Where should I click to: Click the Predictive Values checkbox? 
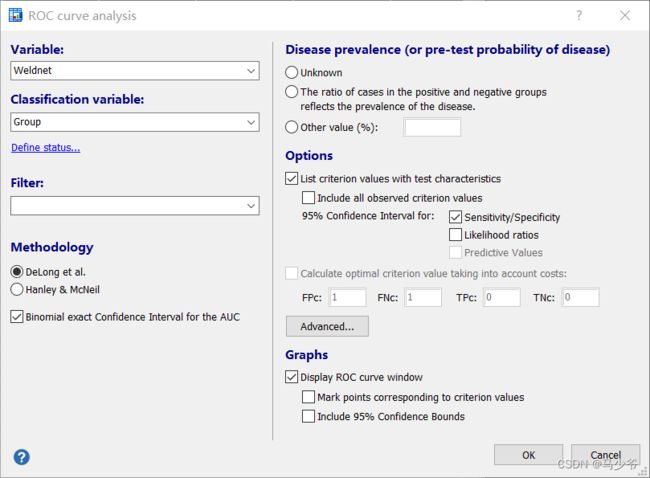click(455, 252)
